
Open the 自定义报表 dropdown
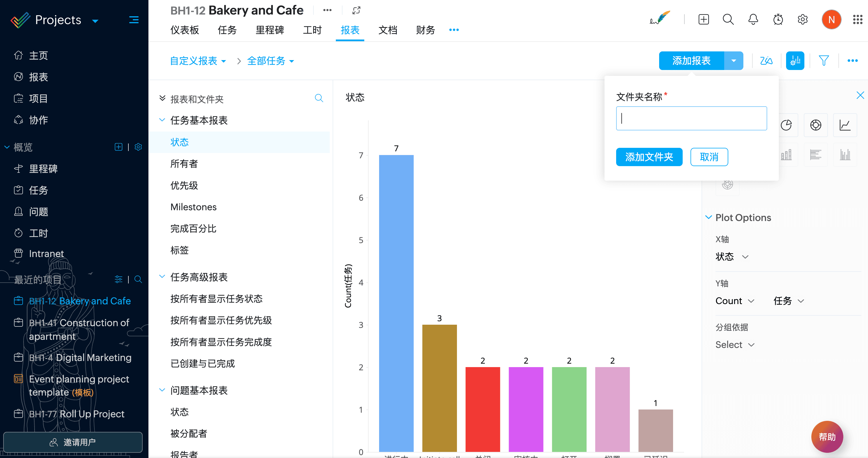[198, 61]
